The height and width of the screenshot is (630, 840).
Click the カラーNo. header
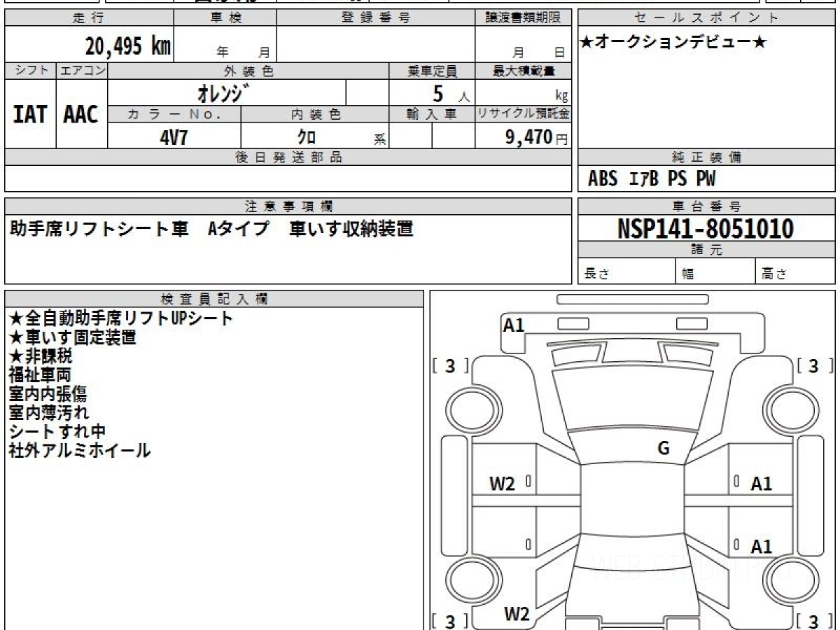point(174,115)
